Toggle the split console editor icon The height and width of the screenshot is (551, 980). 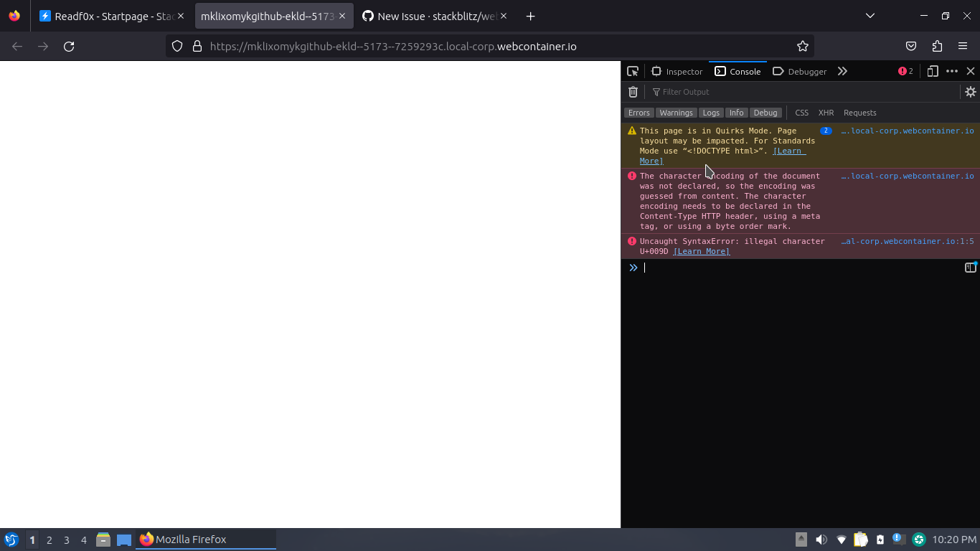pyautogui.click(x=971, y=267)
